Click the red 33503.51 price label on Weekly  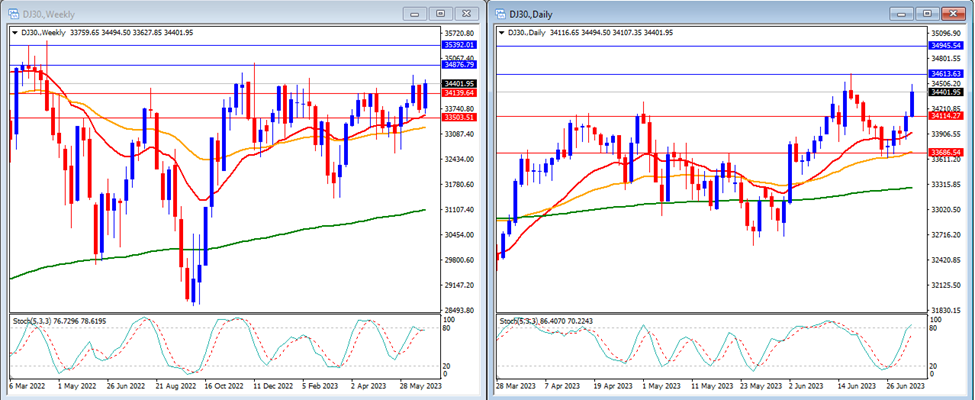[459, 117]
